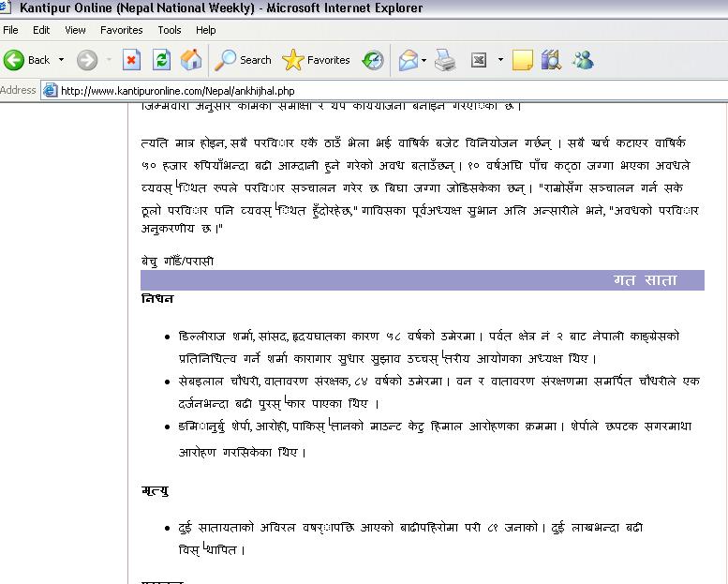728x584 pixels.
Task: Expand the Mail button dropdown
Action: (x=423, y=60)
